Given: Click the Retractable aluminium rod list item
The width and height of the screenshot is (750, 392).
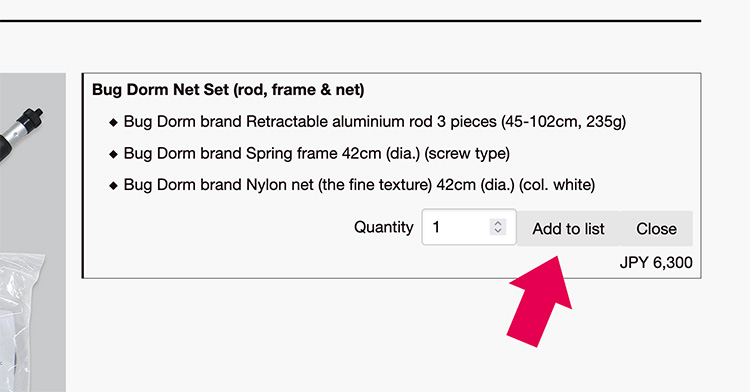Looking at the screenshot, I should tap(375, 121).
